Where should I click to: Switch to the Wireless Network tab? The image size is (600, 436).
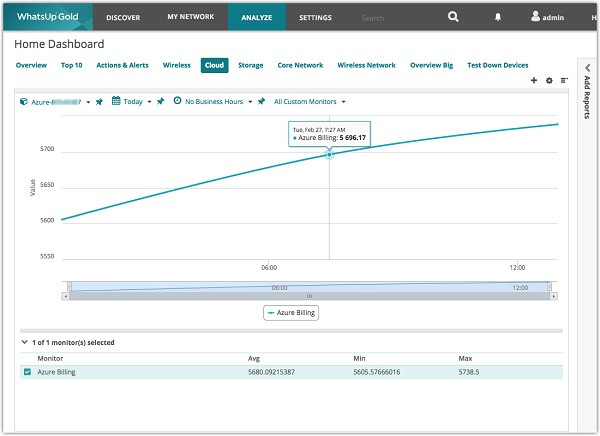pyautogui.click(x=366, y=65)
